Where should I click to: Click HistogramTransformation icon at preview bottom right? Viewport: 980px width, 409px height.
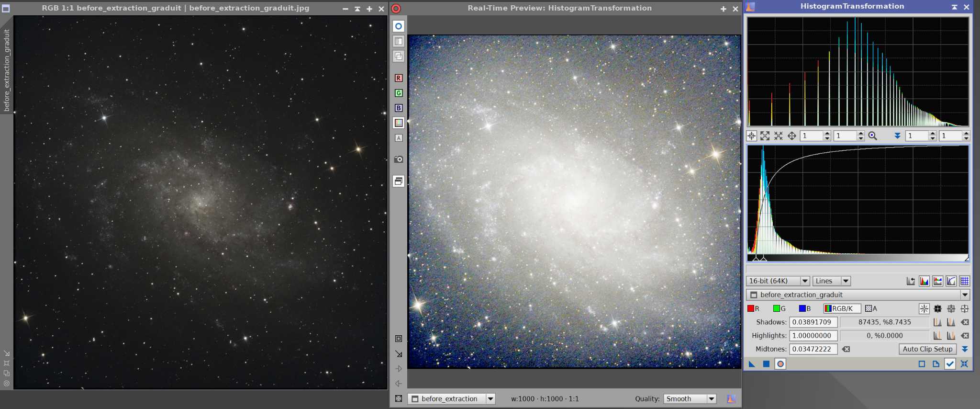731,398
